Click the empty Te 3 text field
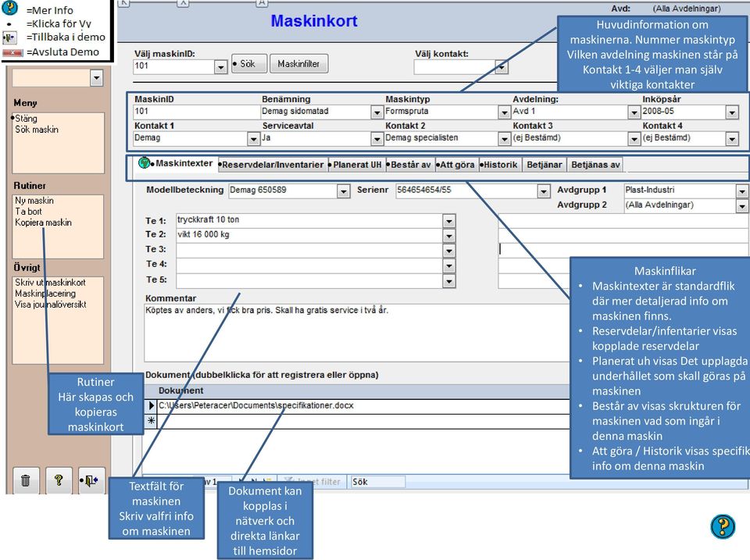 click(x=309, y=250)
